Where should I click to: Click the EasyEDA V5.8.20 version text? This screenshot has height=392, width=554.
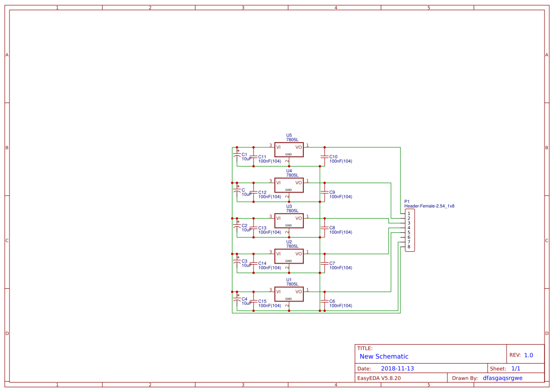pos(379,378)
